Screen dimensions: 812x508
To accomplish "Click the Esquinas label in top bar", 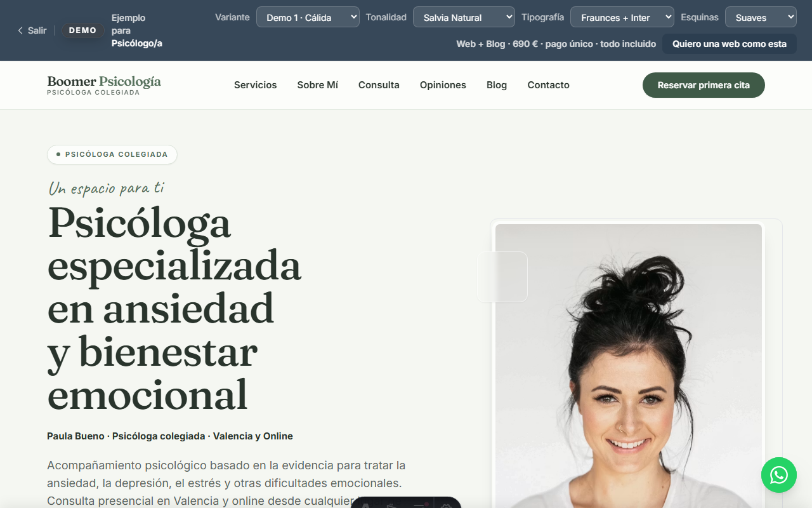I will (x=700, y=17).
